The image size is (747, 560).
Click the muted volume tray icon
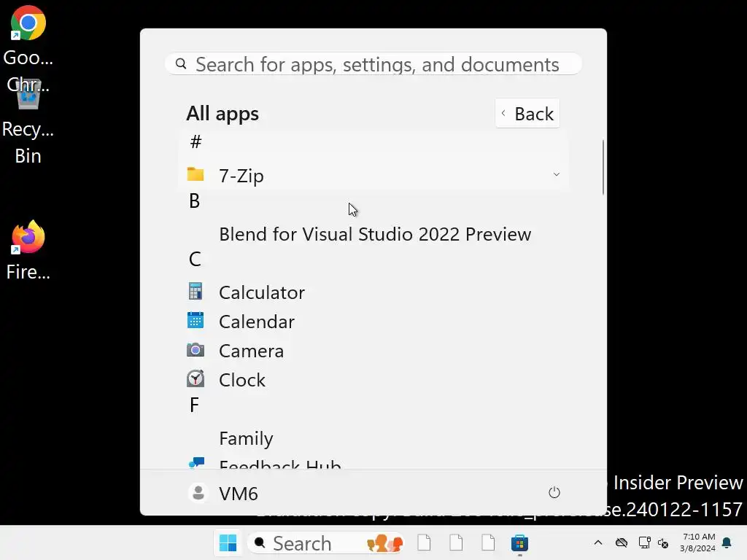pyautogui.click(x=663, y=543)
